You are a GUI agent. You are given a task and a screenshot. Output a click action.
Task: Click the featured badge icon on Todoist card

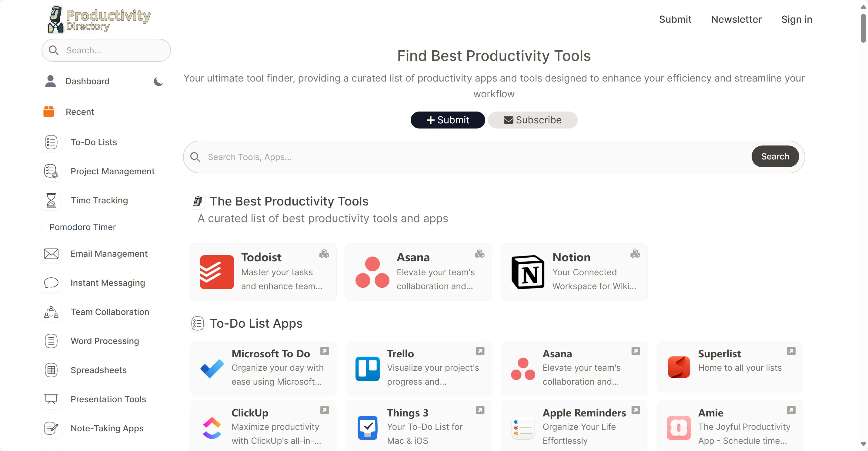(x=324, y=254)
